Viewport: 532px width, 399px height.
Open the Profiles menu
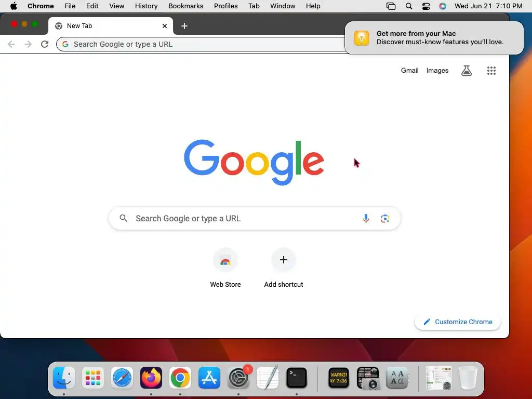coord(225,6)
